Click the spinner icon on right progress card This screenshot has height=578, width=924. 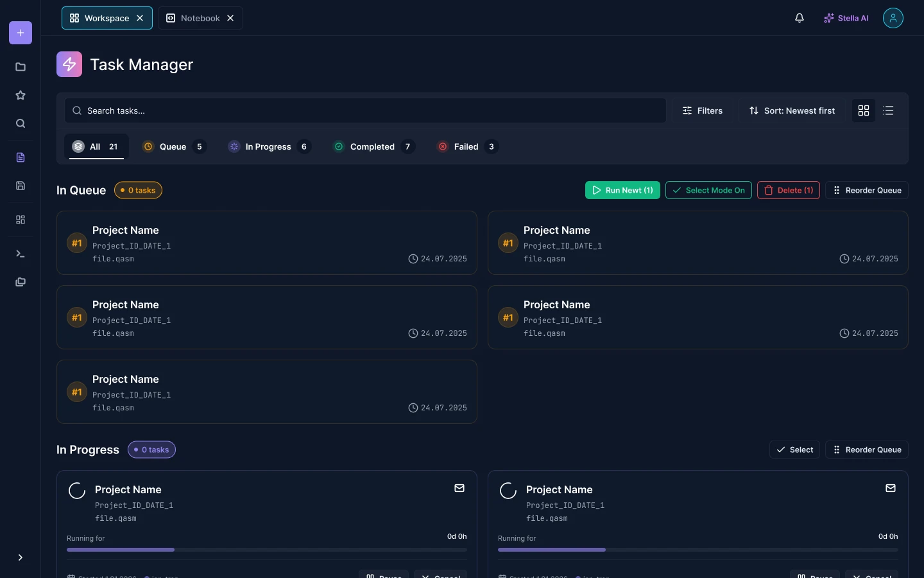click(508, 491)
